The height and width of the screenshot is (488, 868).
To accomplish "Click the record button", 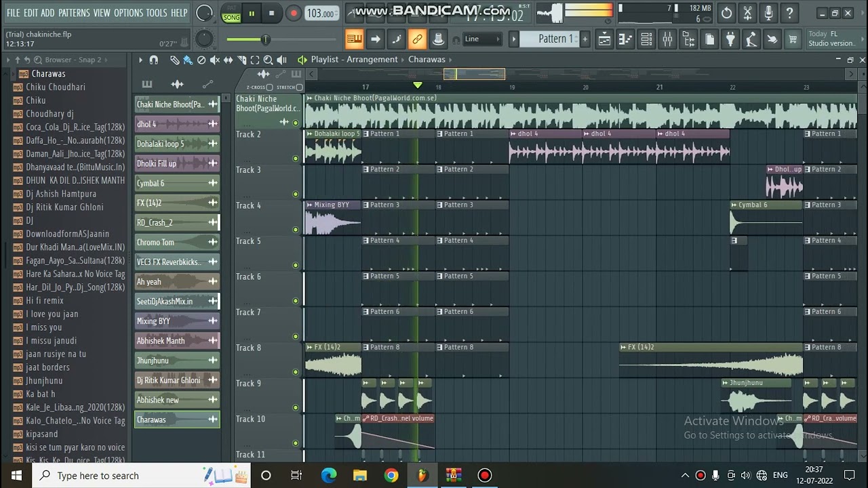I will (293, 13).
